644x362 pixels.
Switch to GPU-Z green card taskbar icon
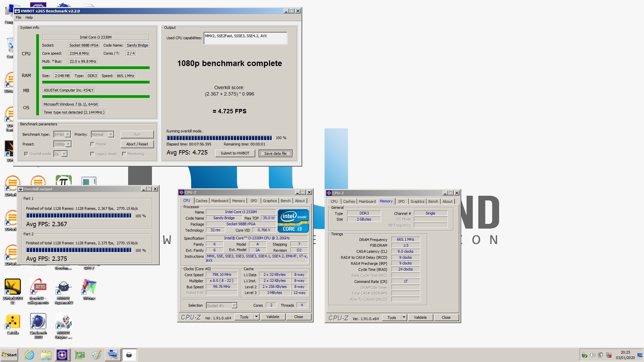tap(80, 355)
